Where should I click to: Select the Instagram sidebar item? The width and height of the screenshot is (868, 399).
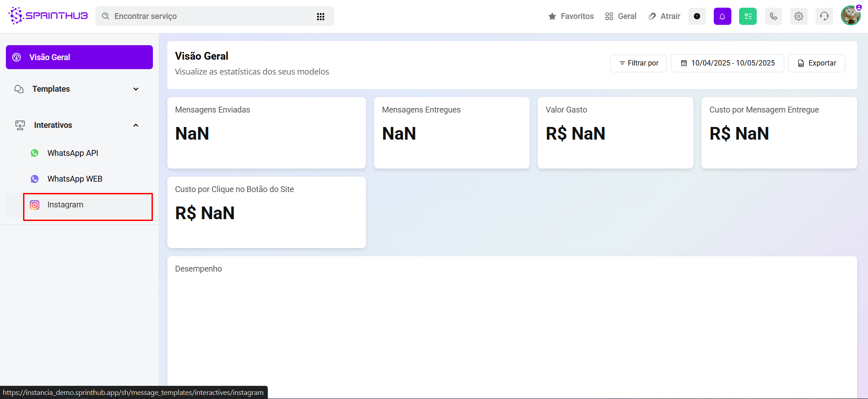coord(66,205)
